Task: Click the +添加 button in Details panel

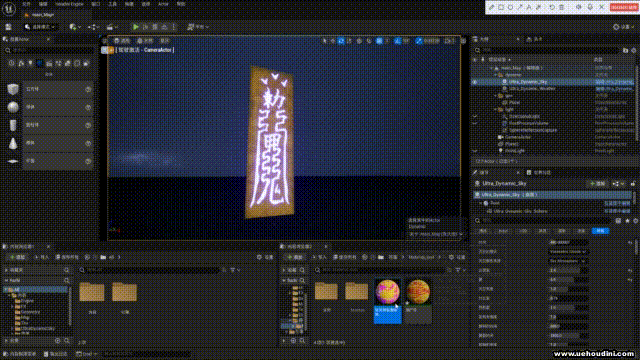Action: point(598,184)
